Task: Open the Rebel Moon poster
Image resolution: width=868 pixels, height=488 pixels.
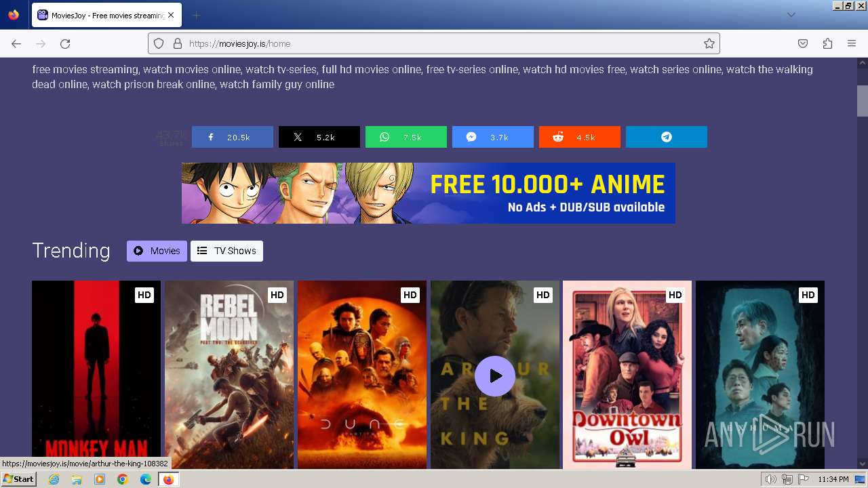Action: 229,375
